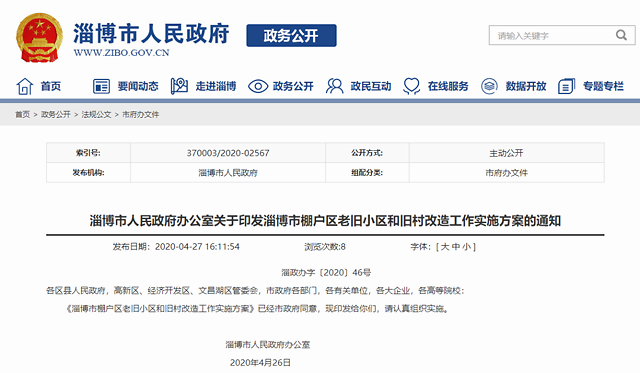Click the 组配分类 label cell
This screenshot has width=640, height=373.
pyautogui.click(x=367, y=173)
